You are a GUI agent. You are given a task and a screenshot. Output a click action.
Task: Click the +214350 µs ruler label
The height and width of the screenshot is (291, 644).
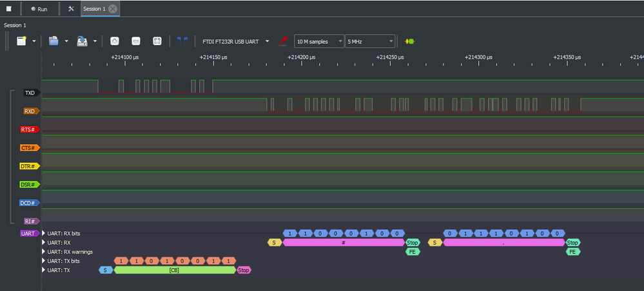(x=567, y=57)
